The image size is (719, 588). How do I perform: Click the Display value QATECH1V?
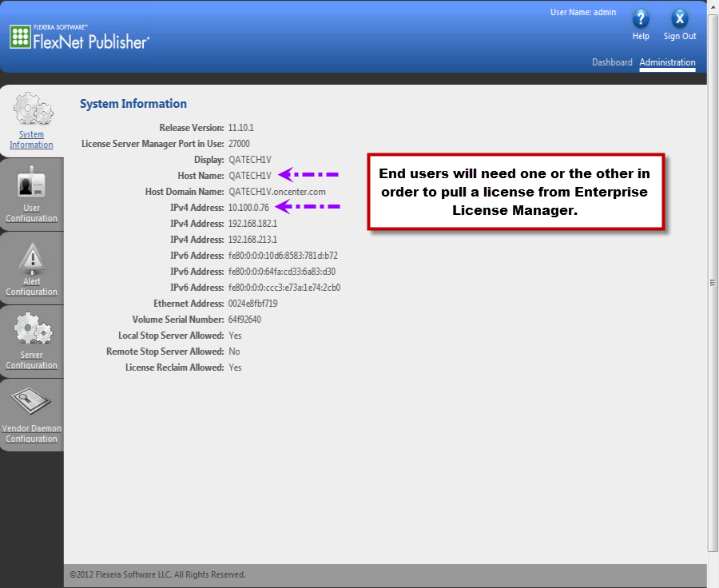pos(250,160)
